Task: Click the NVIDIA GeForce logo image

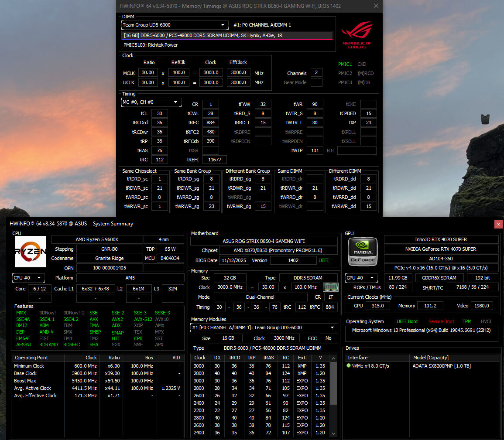Action: pyautogui.click(x=363, y=252)
